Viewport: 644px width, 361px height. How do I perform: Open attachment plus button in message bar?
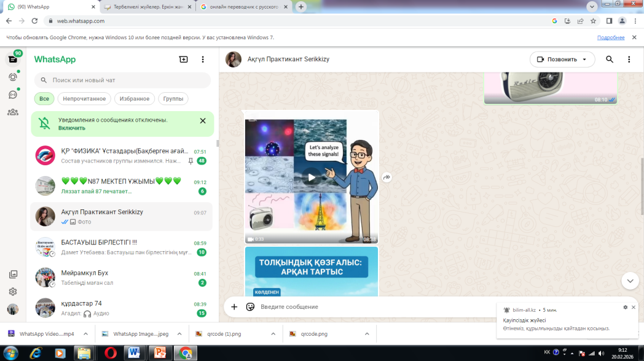point(234,307)
